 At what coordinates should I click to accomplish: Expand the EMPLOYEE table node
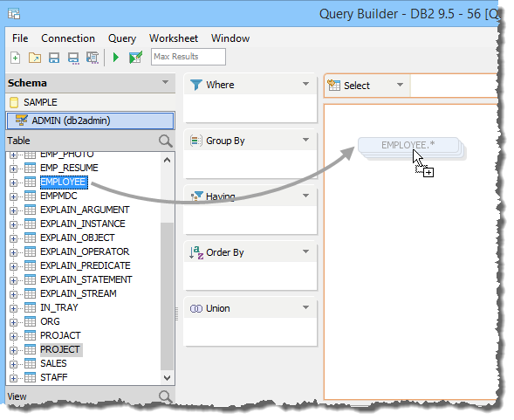[13, 182]
